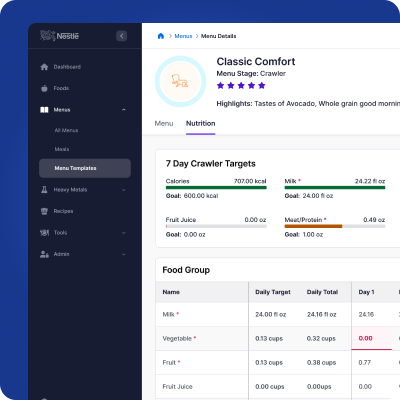
Task: Open Recipes from the sidebar
Action: pos(63,211)
